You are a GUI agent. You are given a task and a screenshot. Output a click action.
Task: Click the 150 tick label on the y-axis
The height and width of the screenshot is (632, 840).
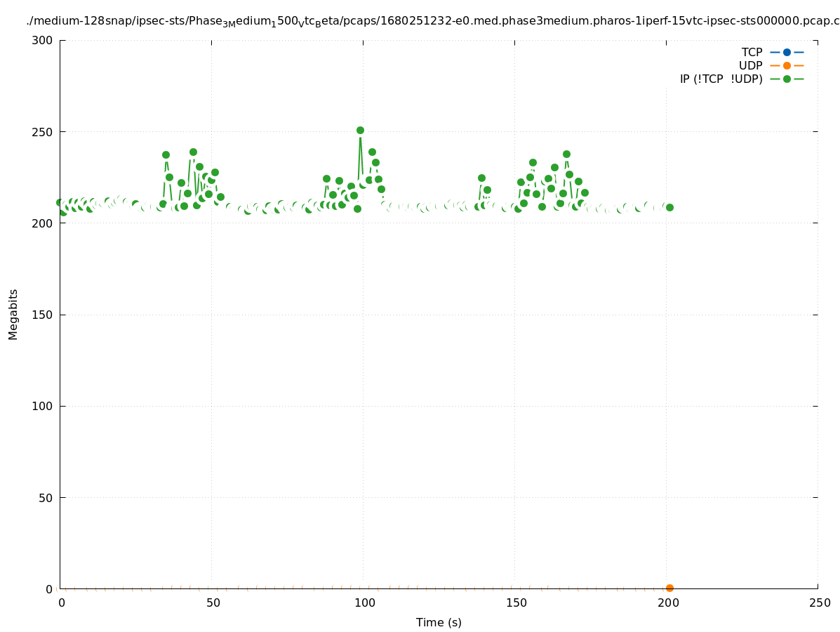point(43,315)
